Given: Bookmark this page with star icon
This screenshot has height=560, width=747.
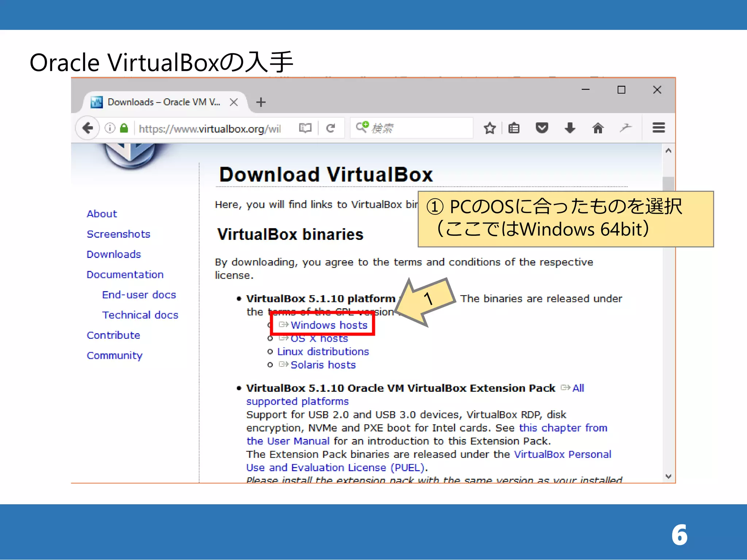Looking at the screenshot, I should [489, 128].
